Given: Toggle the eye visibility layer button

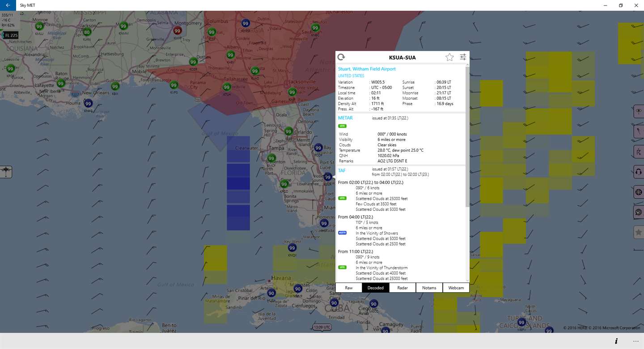Looking at the screenshot, I should [x=639, y=111].
